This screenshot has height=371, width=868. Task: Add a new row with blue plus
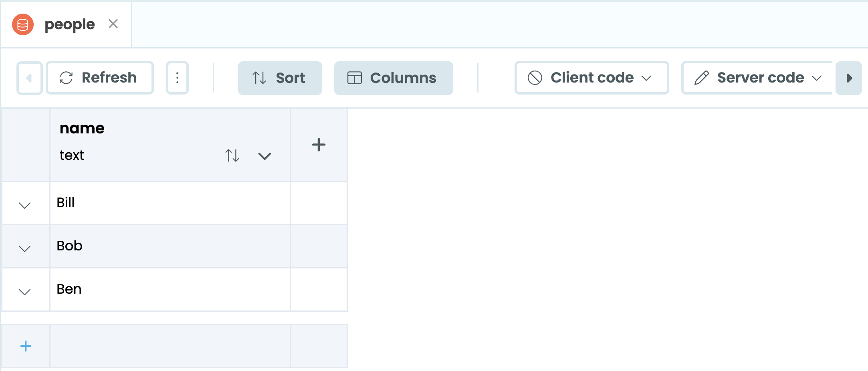point(26,346)
